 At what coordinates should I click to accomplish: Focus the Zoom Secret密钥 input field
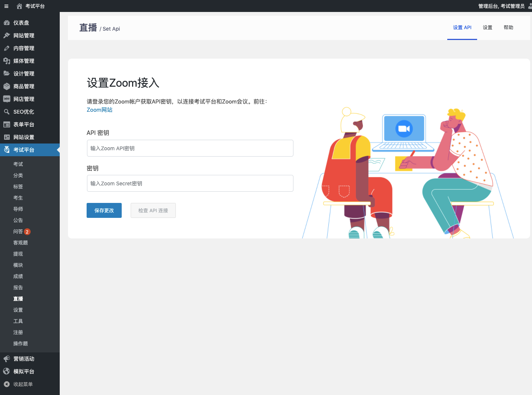point(190,183)
